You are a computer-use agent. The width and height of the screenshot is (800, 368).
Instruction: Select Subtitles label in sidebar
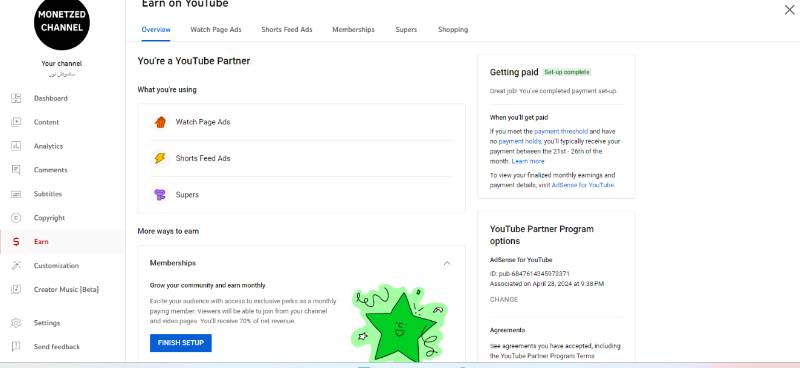pyautogui.click(x=48, y=194)
